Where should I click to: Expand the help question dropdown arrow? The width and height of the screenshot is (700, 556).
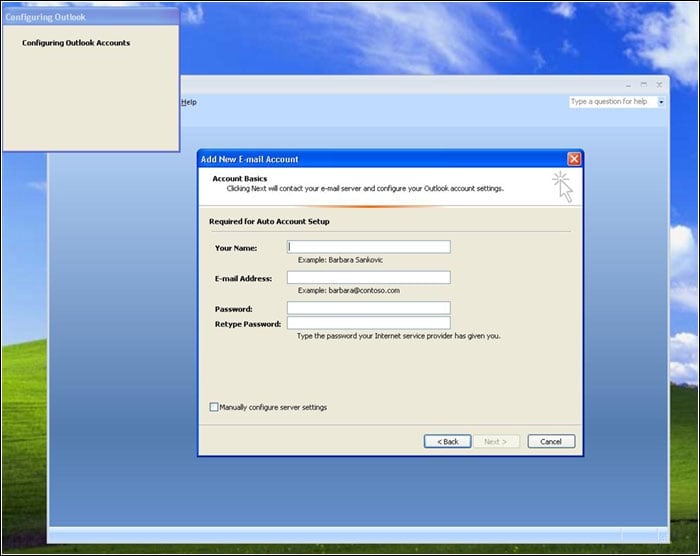click(661, 102)
